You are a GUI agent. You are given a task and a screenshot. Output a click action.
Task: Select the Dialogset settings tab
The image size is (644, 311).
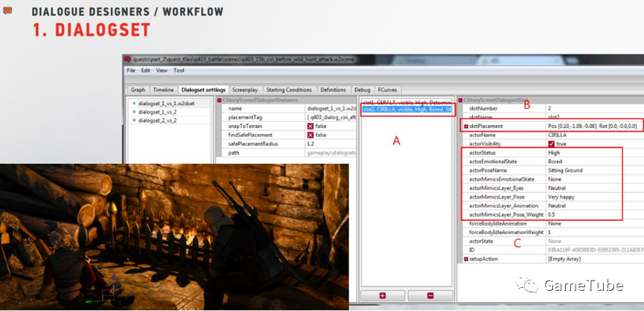(203, 90)
